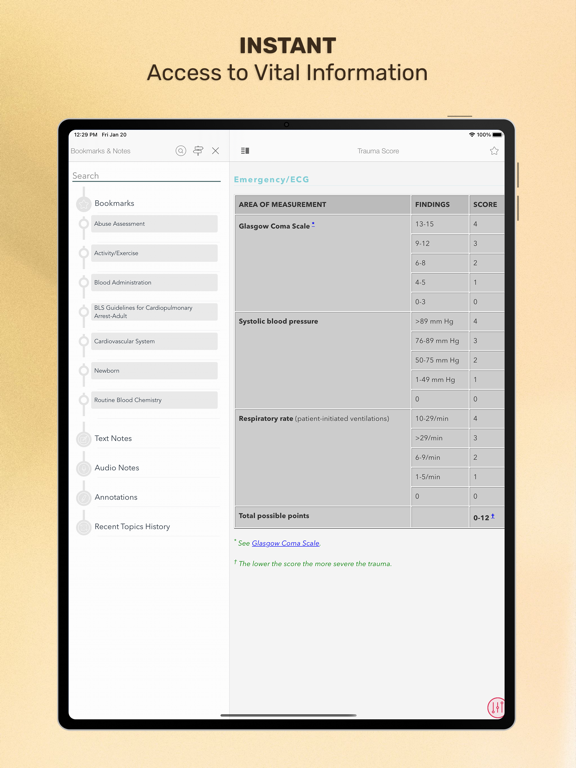Select the 6-9/min cell

pyautogui.click(x=439, y=457)
